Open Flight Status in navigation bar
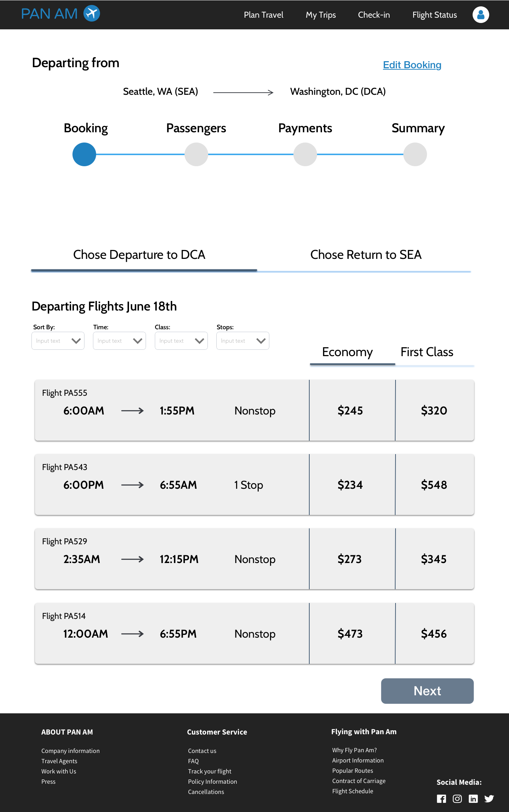Image resolution: width=509 pixels, height=812 pixels. click(x=434, y=15)
